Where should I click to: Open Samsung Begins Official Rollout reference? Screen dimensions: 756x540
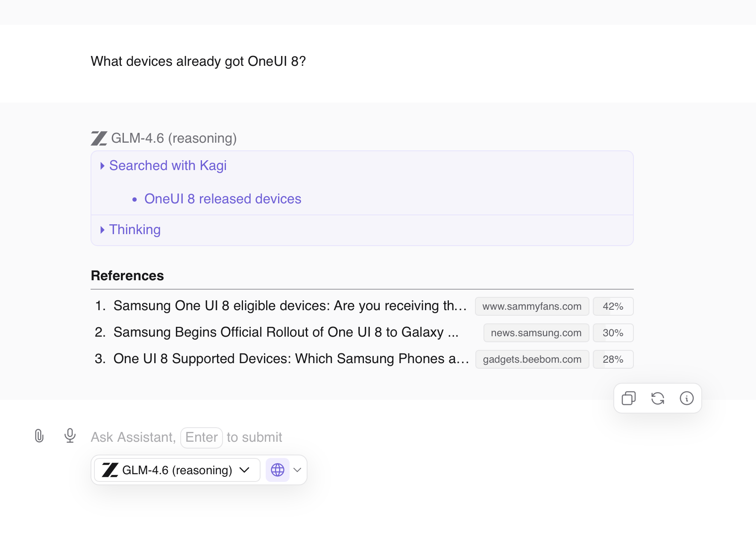pos(286,332)
